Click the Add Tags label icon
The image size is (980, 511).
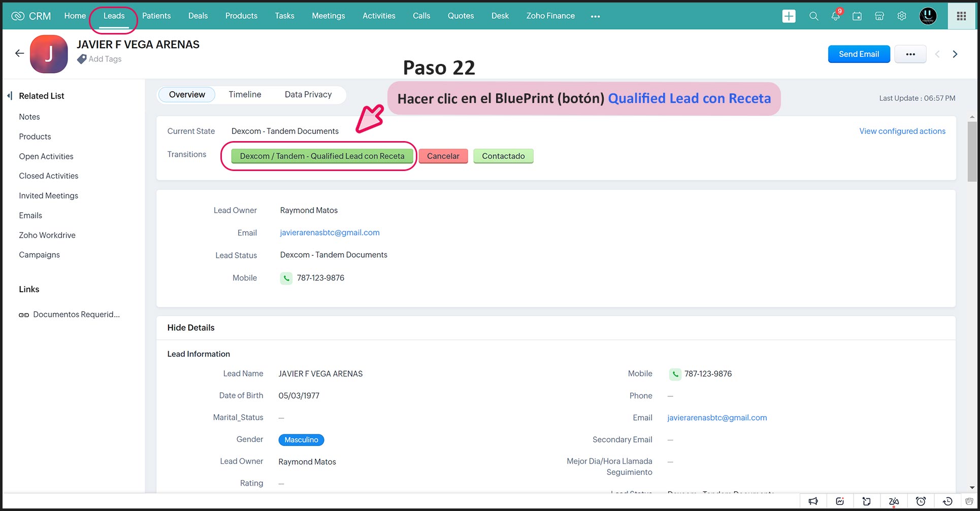[82, 59]
